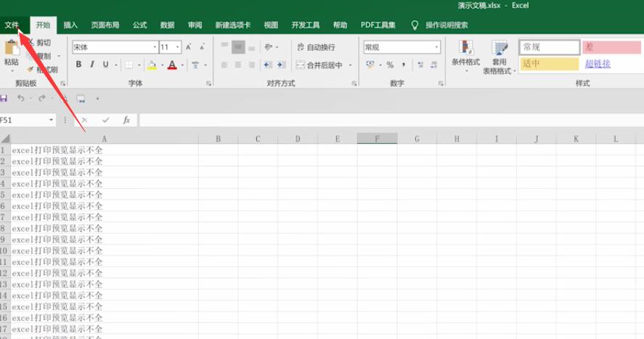The height and width of the screenshot is (339, 644).
Task: Click the select-all corner triangle
Action: click(5, 139)
